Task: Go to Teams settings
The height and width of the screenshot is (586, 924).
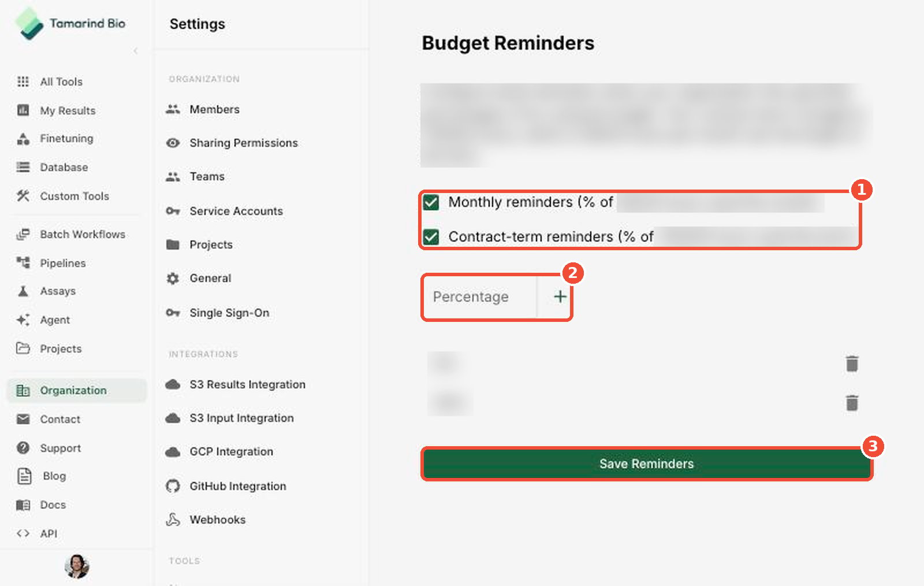Action: (207, 176)
